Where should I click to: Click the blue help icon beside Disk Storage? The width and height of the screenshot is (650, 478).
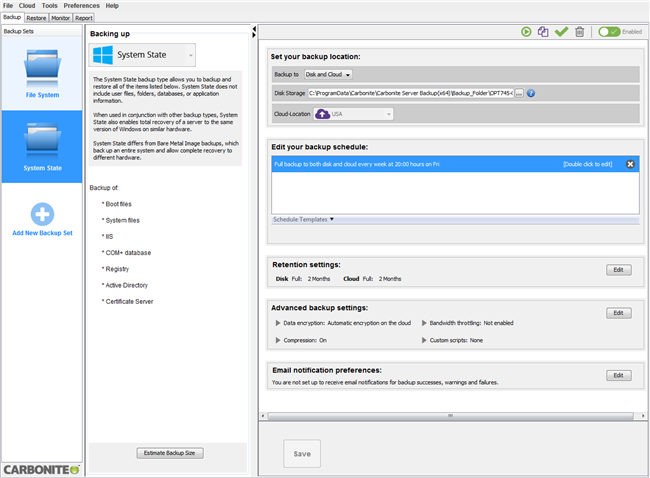coord(531,93)
